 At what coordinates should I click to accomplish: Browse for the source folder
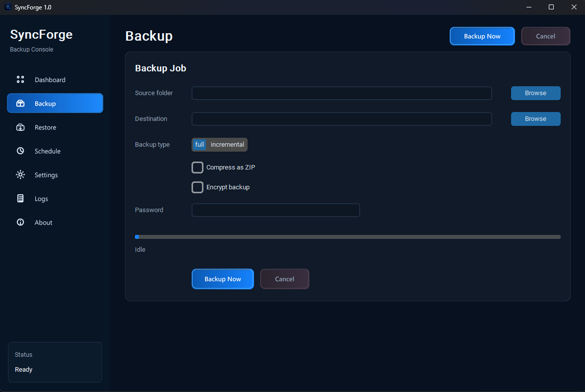[x=535, y=93]
